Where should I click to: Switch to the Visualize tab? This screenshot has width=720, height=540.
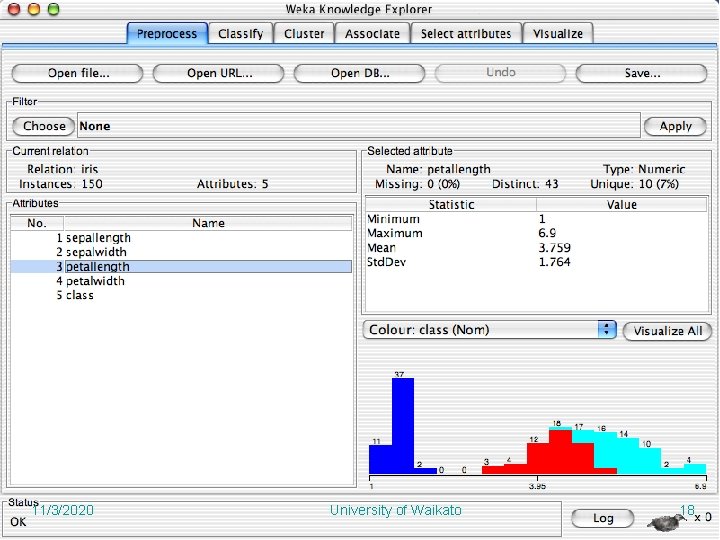558,34
